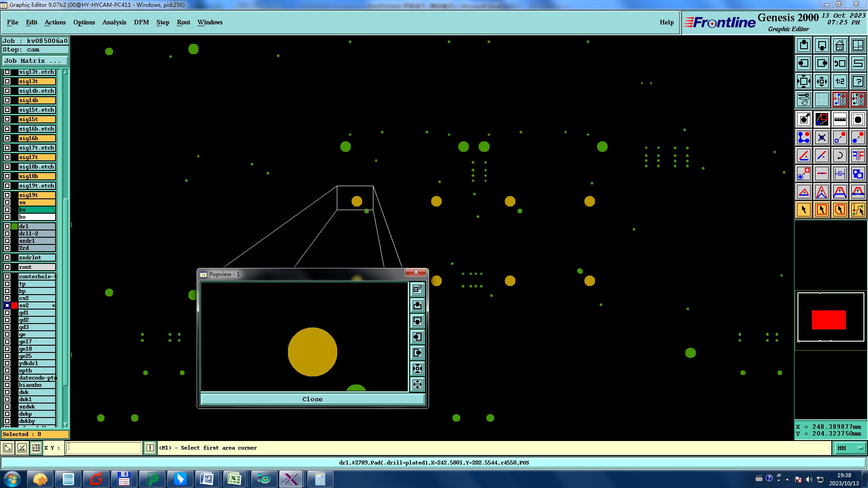Toggle the grid display icon
The image size is (868, 488).
click(x=822, y=99)
